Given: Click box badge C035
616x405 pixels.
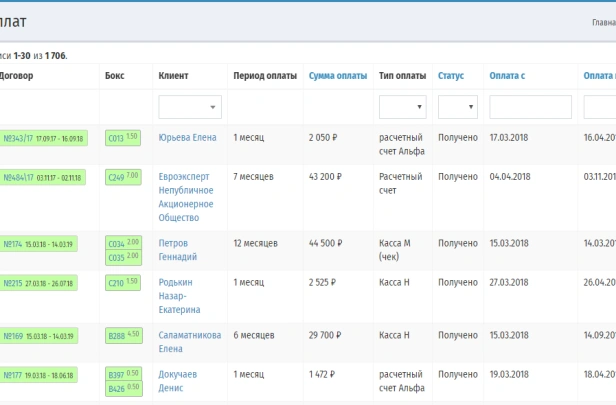Looking at the screenshot, I should (123, 257).
